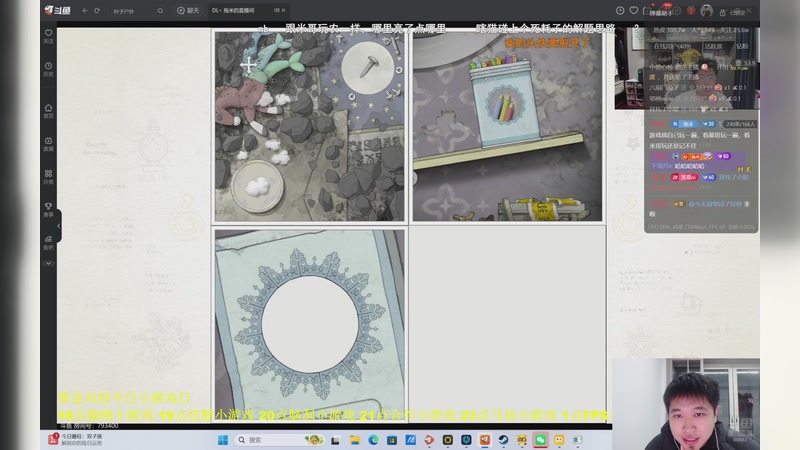
Task: Click the Windows taskbar 搜索 search box
Action: pyautogui.click(x=279, y=440)
